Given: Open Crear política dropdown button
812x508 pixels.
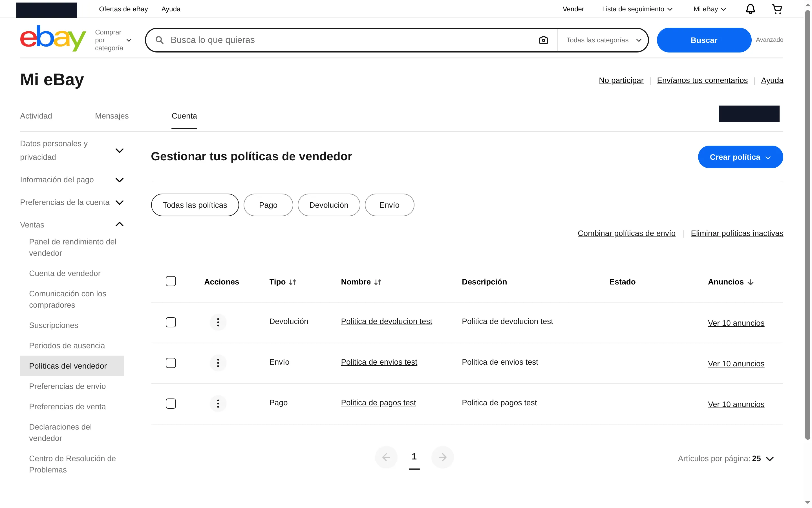Looking at the screenshot, I should click(x=740, y=157).
